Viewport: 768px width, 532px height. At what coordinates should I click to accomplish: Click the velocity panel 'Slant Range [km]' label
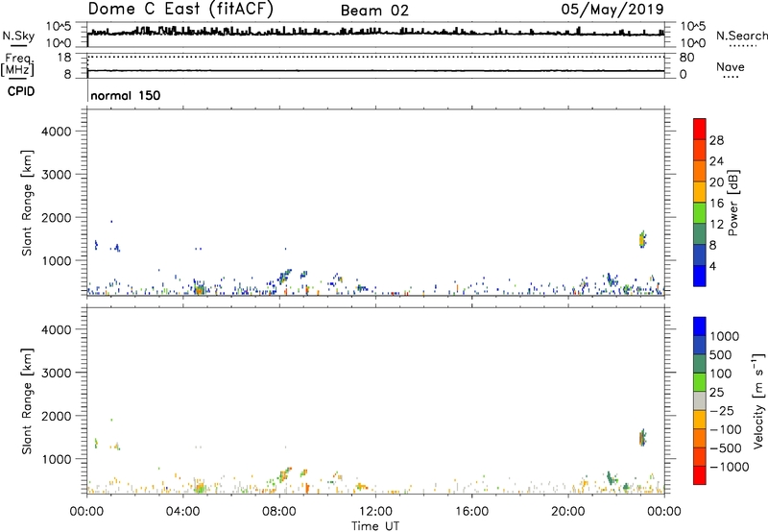[x=28, y=400]
